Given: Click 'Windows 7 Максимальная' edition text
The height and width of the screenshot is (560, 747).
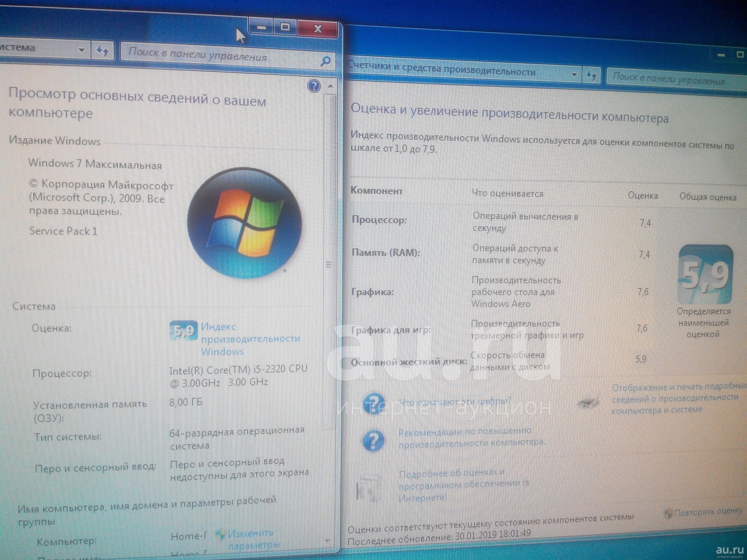Looking at the screenshot, I should point(95,164).
